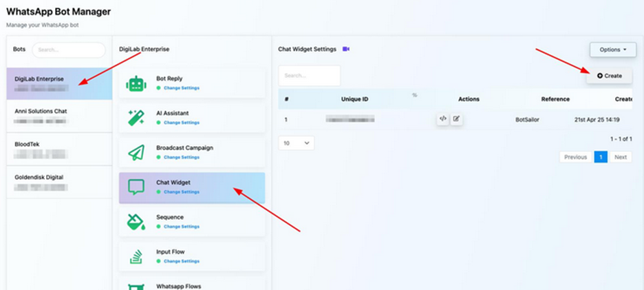Click the embed code icon in Actions

point(442,119)
